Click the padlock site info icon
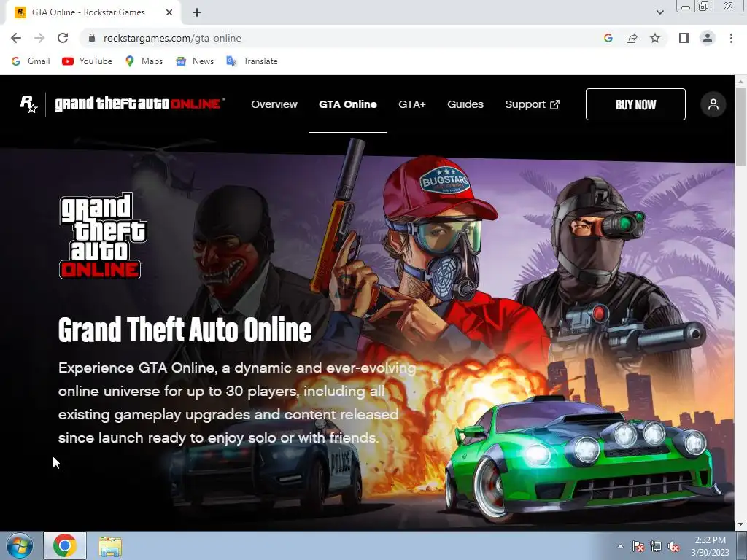This screenshot has height=560, width=747. coord(92,38)
